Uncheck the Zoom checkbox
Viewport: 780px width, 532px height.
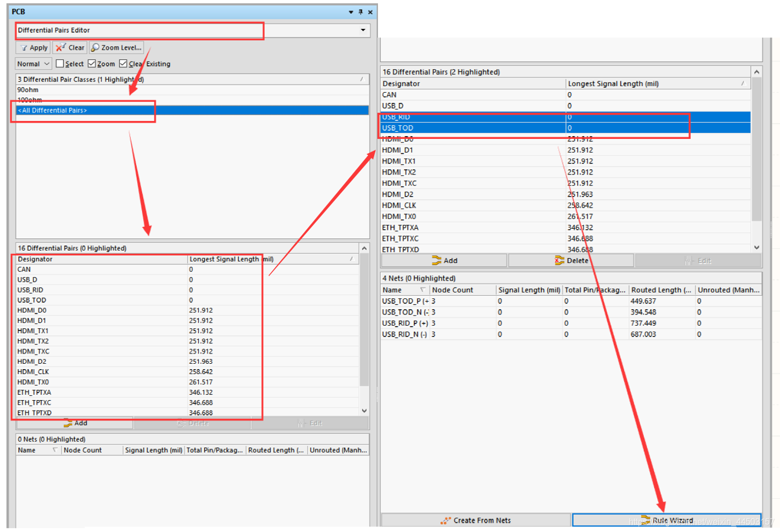click(92, 64)
